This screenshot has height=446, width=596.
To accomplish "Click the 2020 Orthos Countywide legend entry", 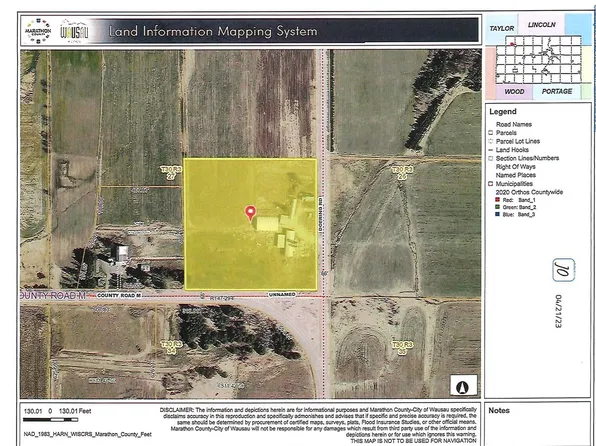I will click(x=529, y=192).
